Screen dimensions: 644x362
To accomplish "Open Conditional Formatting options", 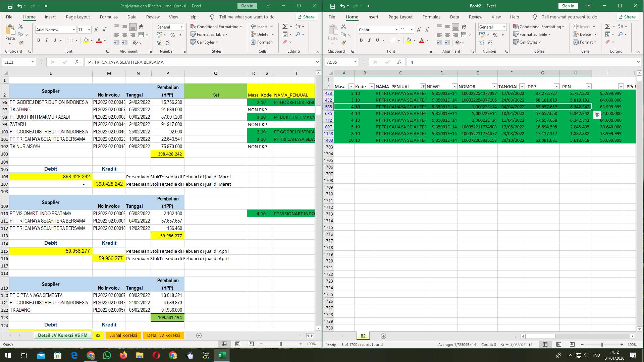I will click(217, 26).
